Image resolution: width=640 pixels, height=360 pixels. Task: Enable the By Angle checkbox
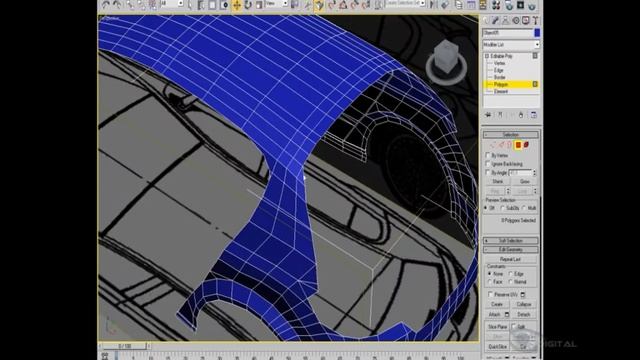(x=488, y=173)
